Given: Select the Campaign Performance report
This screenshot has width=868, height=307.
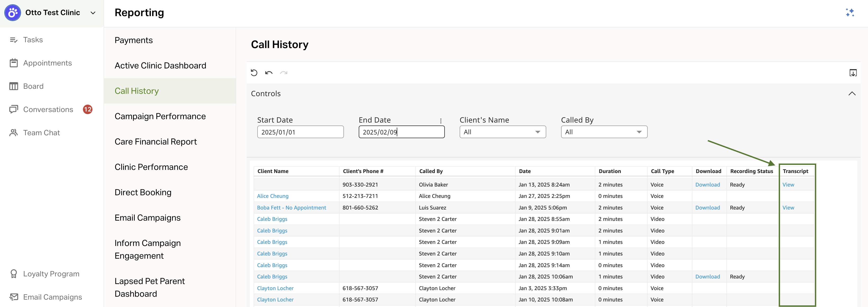Looking at the screenshot, I should [160, 116].
